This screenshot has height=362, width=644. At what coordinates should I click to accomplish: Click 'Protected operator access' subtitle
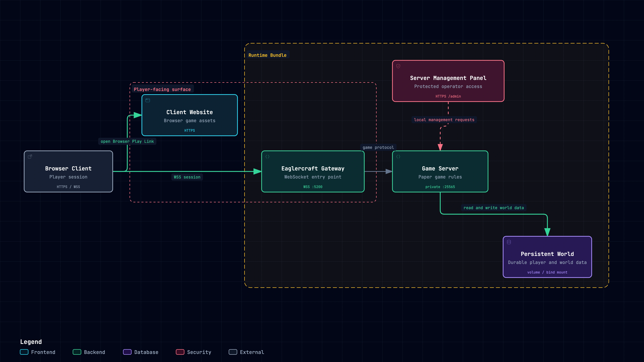pyautogui.click(x=448, y=86)
